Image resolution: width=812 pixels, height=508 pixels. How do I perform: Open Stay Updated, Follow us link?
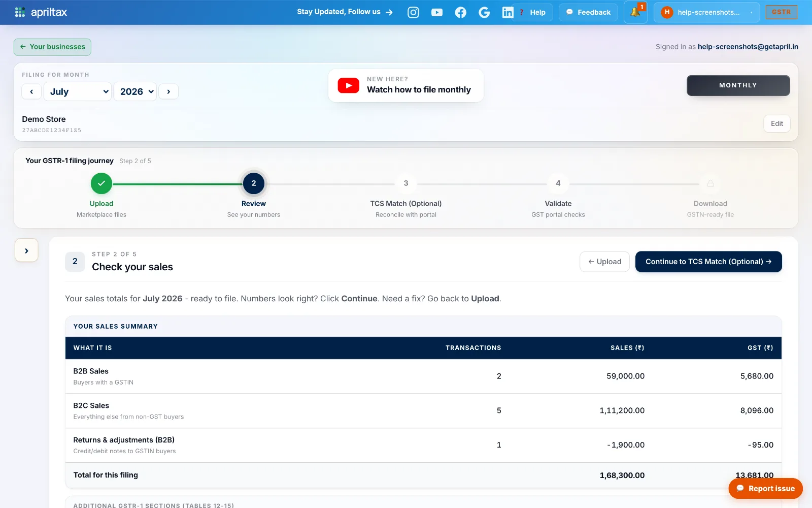tap(345, 12)
